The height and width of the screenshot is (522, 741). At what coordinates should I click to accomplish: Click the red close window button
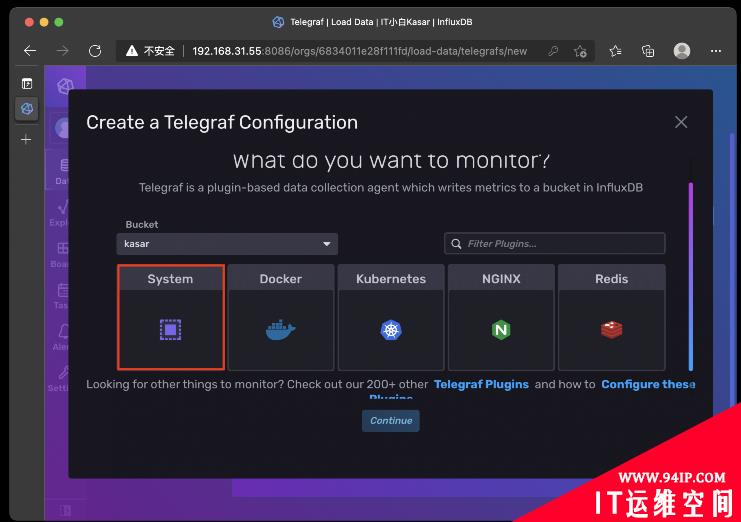[x=29, y=22]
